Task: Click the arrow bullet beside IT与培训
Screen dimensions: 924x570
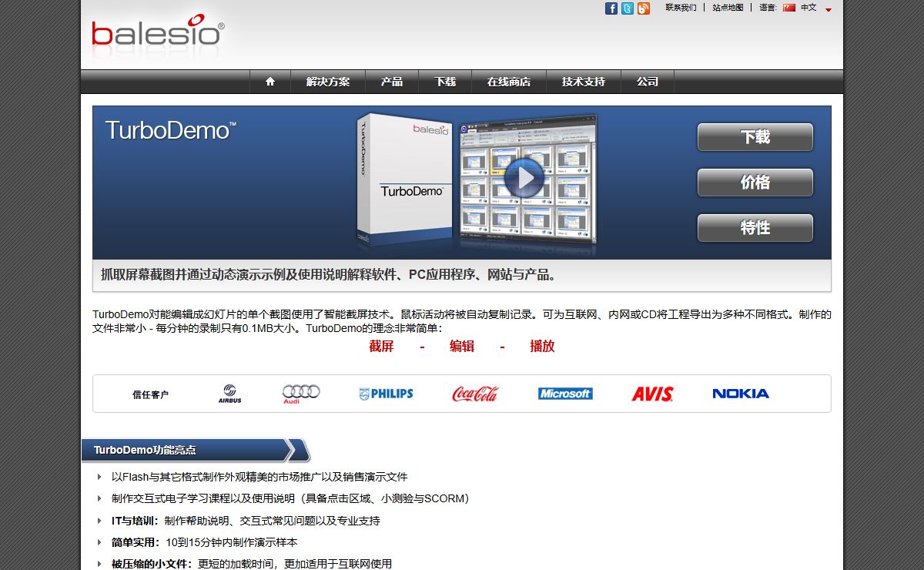Action: pyautogui.click(x=99, y=521)
